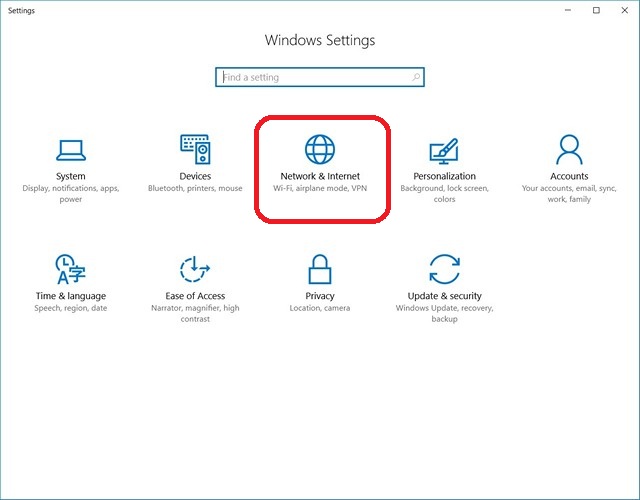This screenshot has height=500, width=640.
Task: Minimize the Settings window
Action: pos(568,10)
